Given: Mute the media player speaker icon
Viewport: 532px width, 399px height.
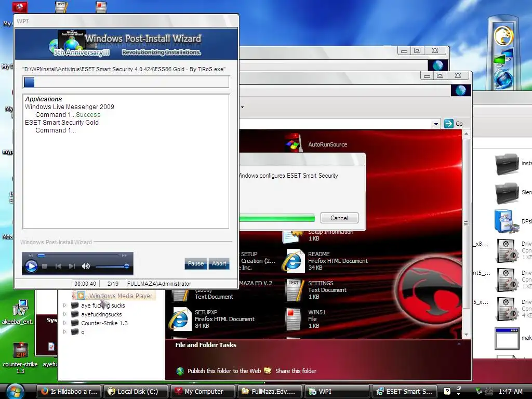Looking at the screenshot, I should click(86, 267).
